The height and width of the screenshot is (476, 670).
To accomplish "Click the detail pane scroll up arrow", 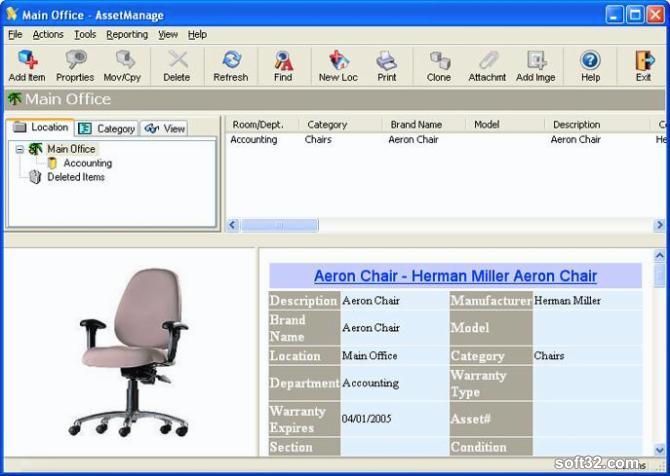I will 659,256.
